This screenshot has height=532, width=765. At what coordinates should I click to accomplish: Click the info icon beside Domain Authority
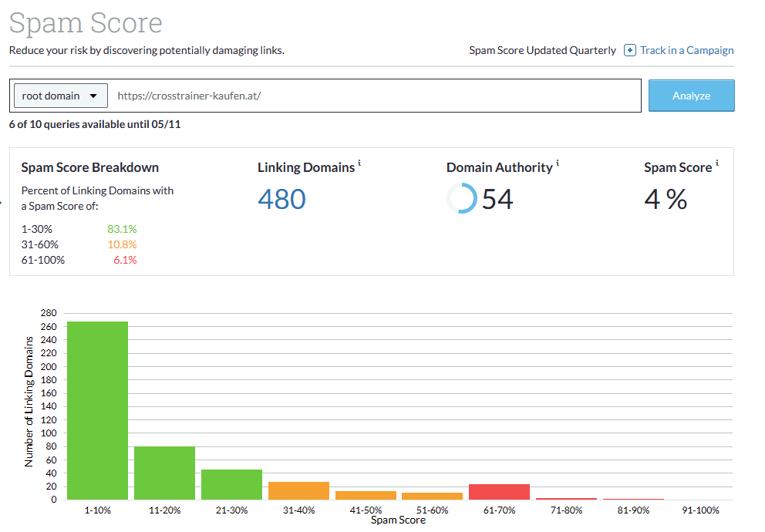click(557, 161)
